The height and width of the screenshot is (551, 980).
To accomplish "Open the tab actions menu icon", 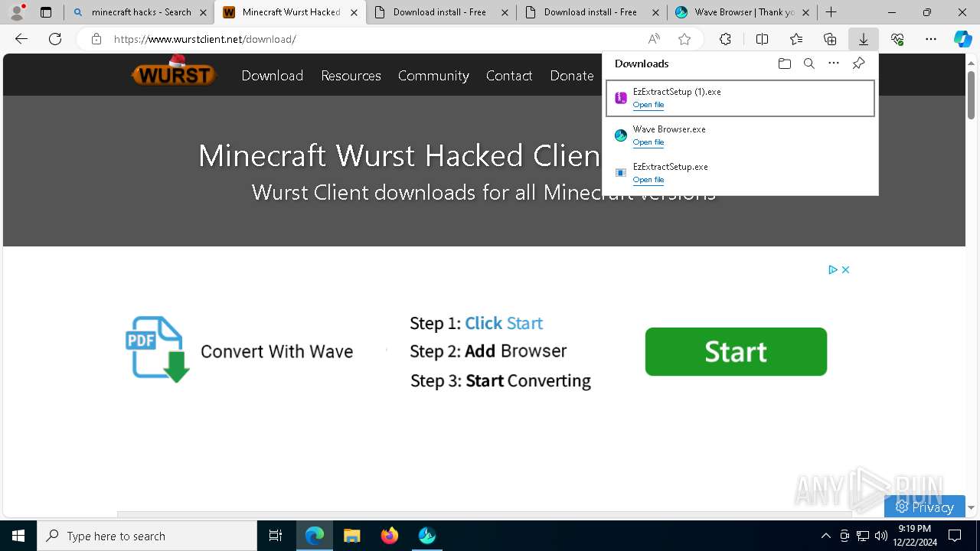I will click(46, 12).
